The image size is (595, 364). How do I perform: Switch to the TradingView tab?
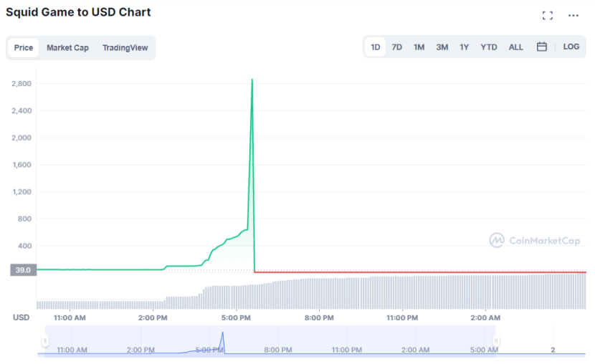(125, 48)
